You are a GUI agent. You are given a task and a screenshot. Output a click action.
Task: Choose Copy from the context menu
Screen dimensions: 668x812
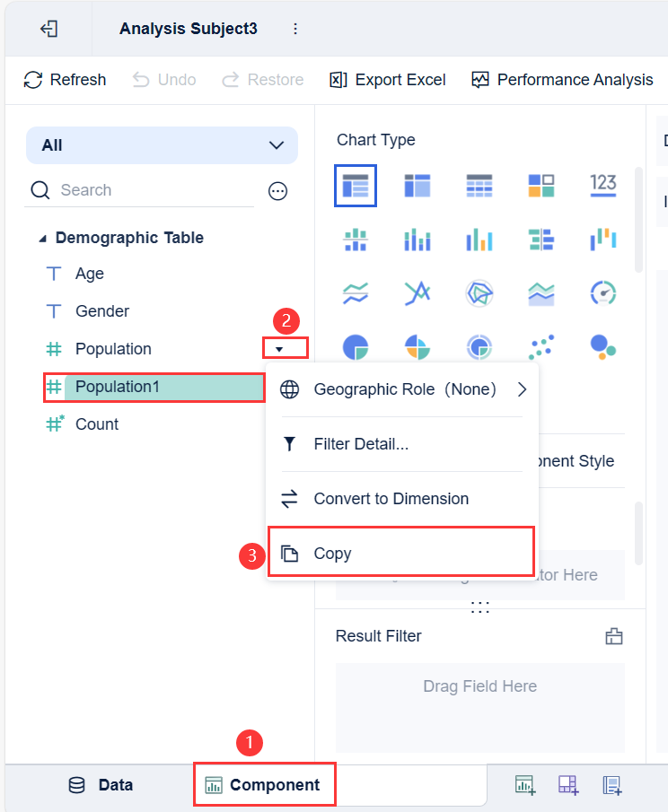coord(332,554)
